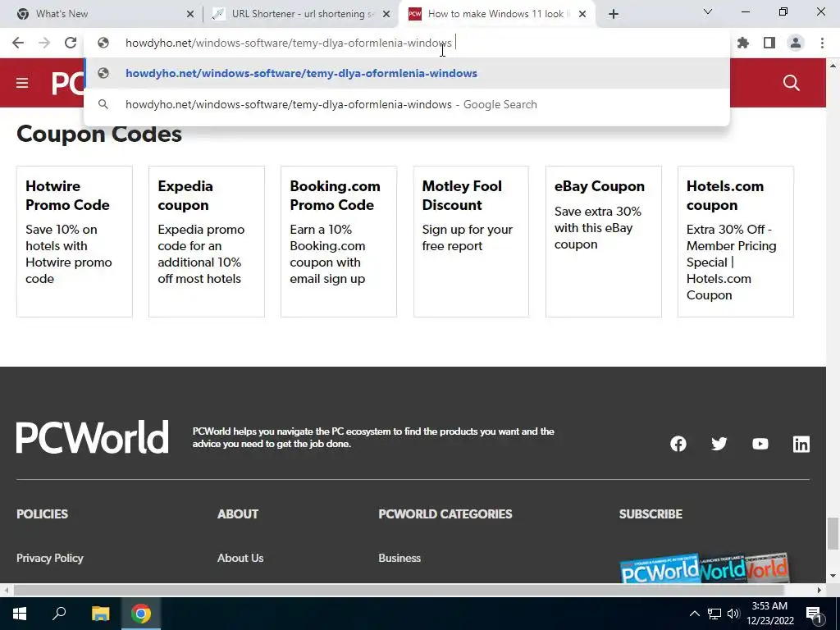The height and width of the screenshot is (630, 840).
Task: Open the taskbar clock and date
Action: tap(769, 614)
